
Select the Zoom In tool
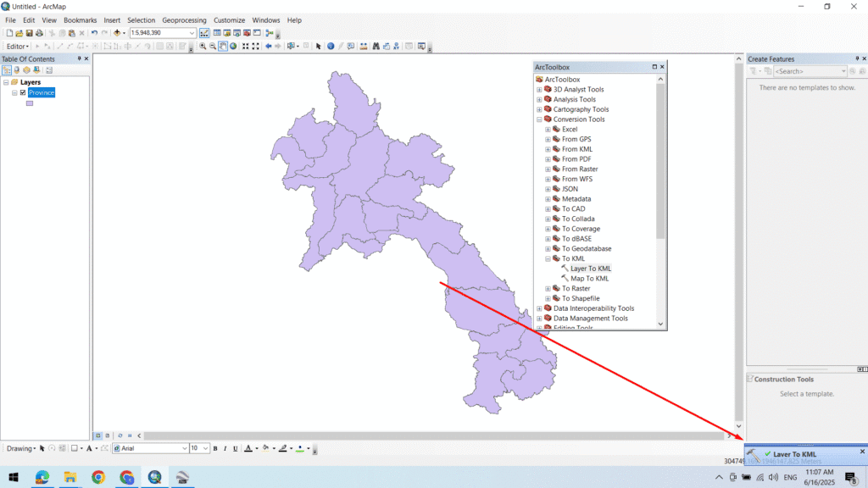pos(203,47)
